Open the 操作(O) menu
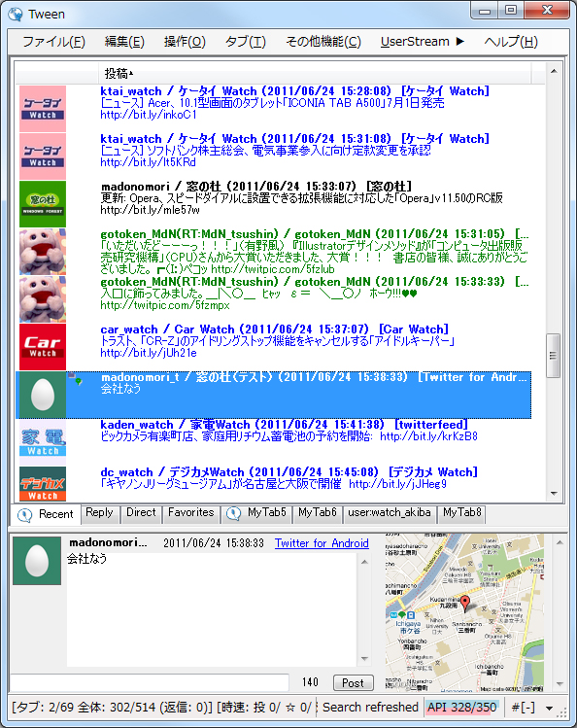The height and width of the screenshot is (728, 577). (x=185, y=42)
